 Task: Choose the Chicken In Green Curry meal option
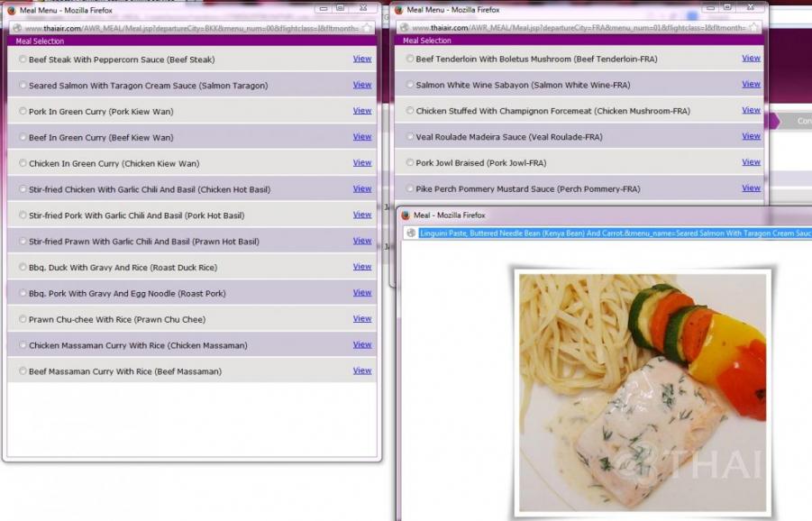click(x=23, y=164)
